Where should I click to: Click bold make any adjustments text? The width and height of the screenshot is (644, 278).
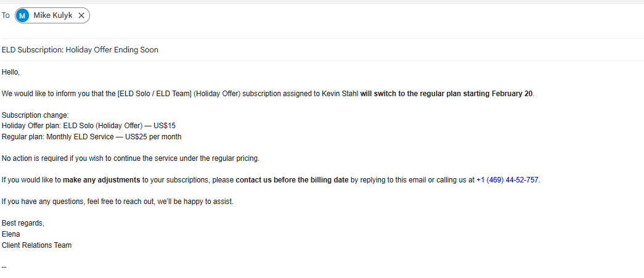tap(101, 180)
